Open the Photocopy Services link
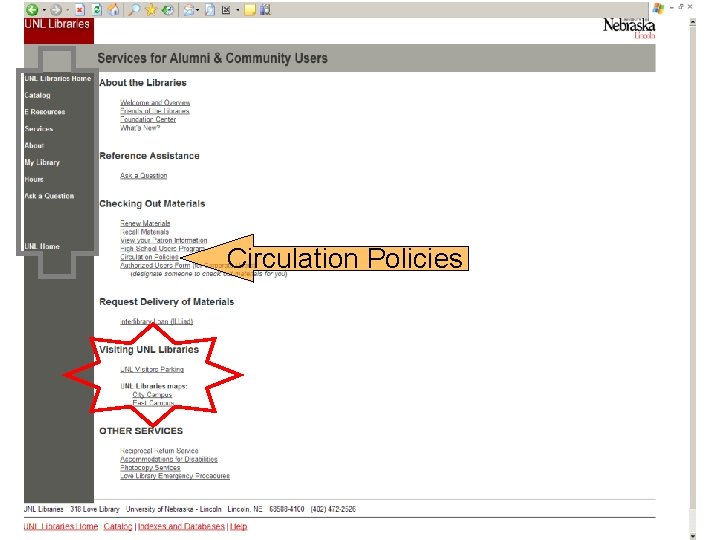 [150, 467]
